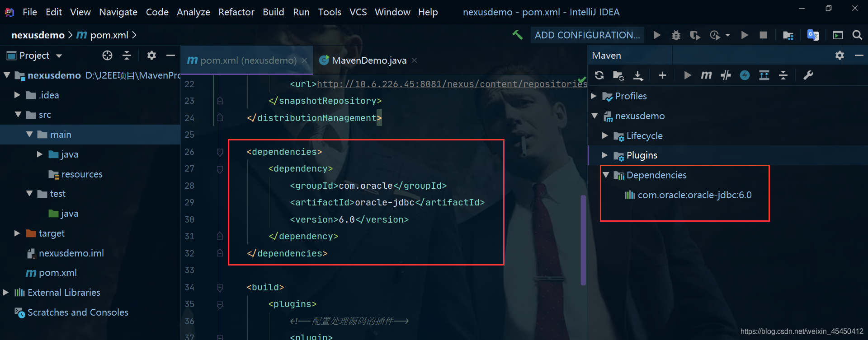Hide the Maven tool window
868x340 pixels.
click(x=859, y=55)
